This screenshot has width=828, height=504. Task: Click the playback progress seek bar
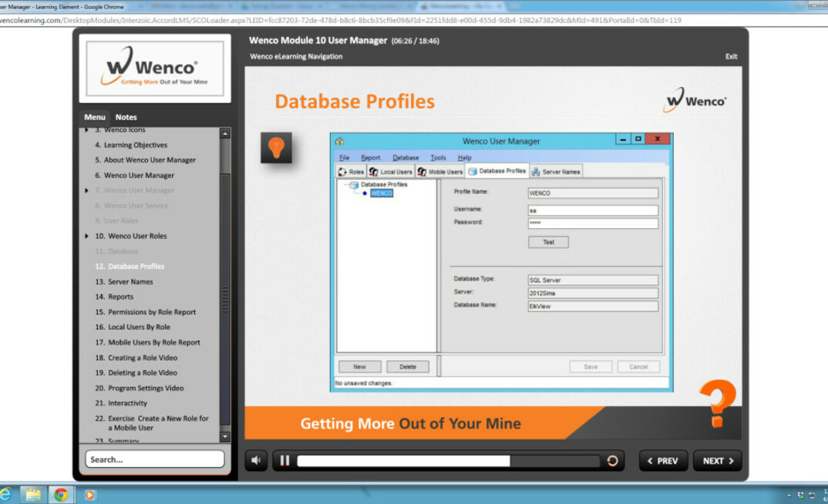pos(447,461)
